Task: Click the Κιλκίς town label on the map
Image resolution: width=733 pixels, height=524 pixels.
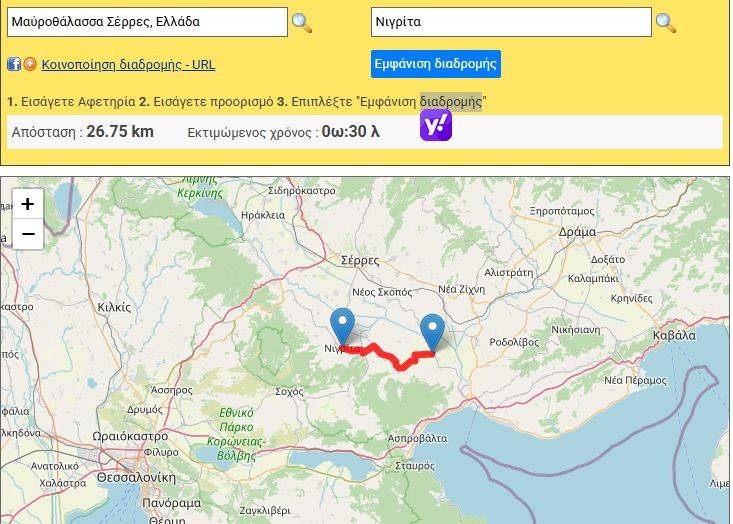Action: pyautogui.click(x=114, y=308)
